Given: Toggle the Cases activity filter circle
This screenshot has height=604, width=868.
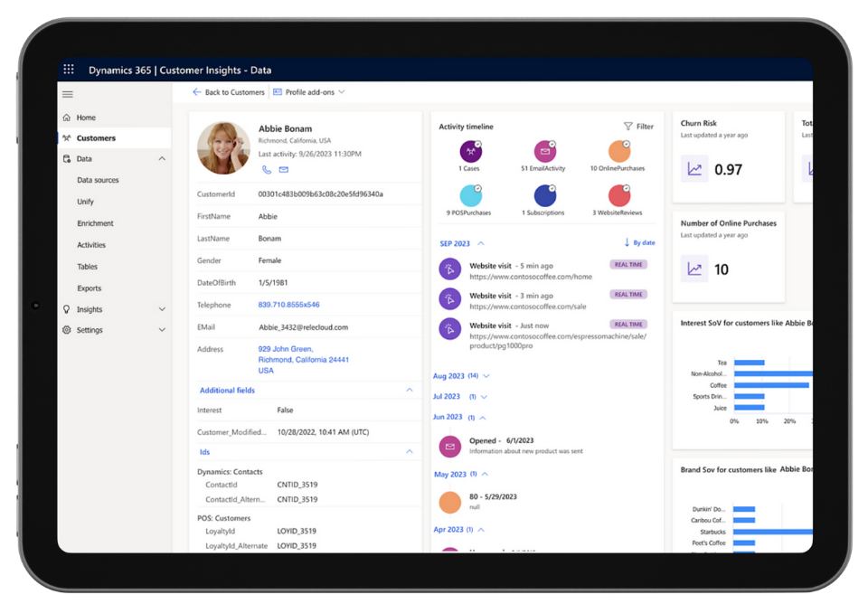Looking at the screenshot, I should point(470,151).
